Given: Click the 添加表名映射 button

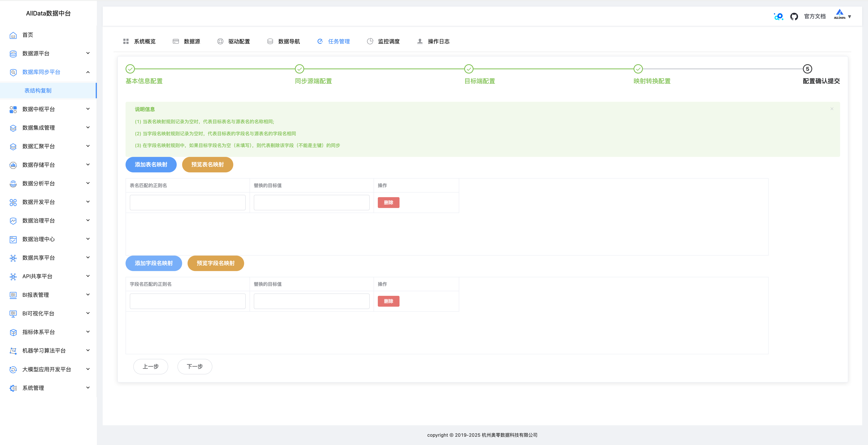Looking at the screenshot, I should (x=151, y=165).
